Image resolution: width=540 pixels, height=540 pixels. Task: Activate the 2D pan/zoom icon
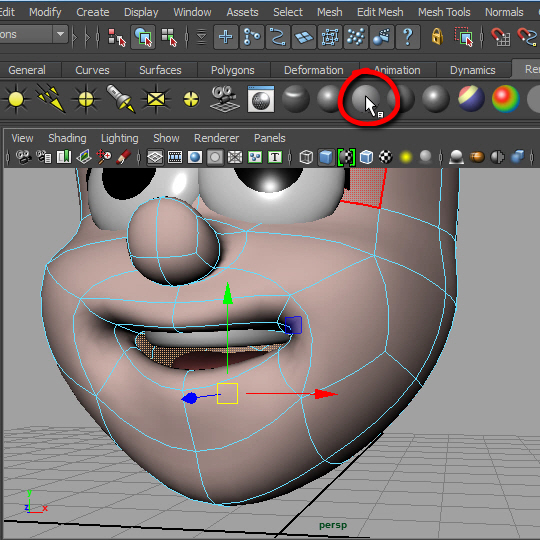click(104, 157)
